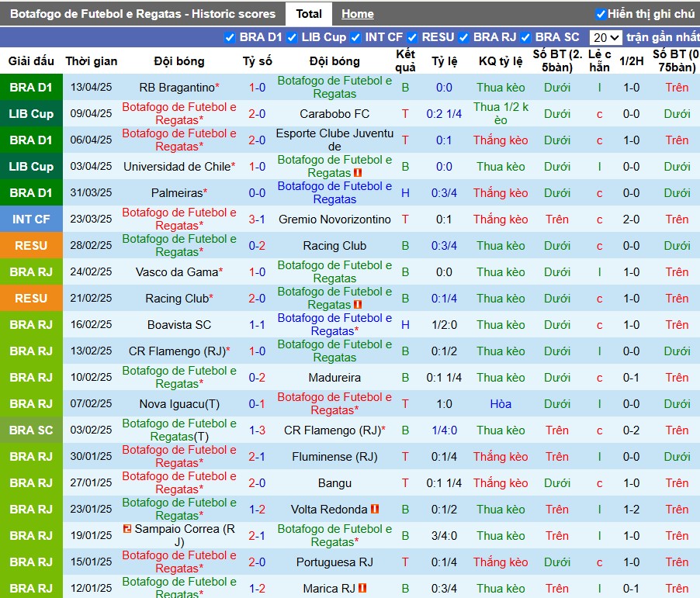This screenshot has height=598, width=700.
Task: Open Volta Redonda team link
Action: (328, 510)
